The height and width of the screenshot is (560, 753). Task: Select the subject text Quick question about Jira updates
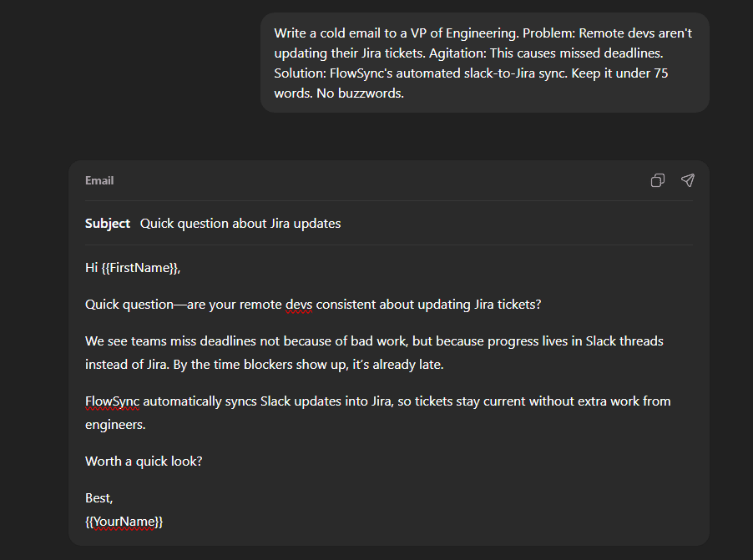(240, 223)
